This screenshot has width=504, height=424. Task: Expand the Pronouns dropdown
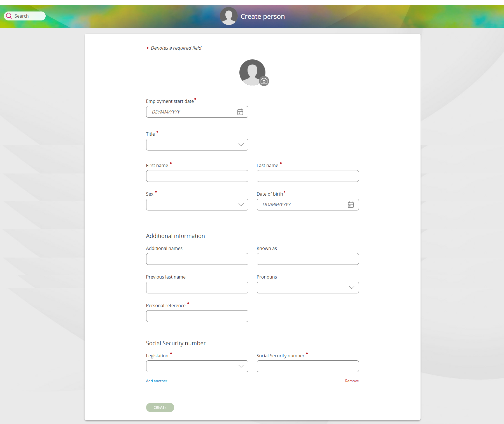[x=307, y=288]
